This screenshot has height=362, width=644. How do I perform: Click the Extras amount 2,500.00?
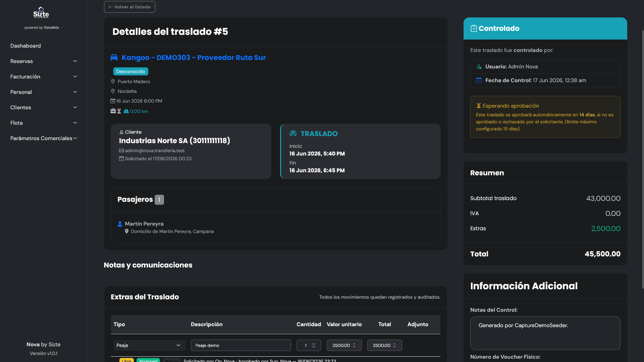pyautogui.click(x=606, y=229)
